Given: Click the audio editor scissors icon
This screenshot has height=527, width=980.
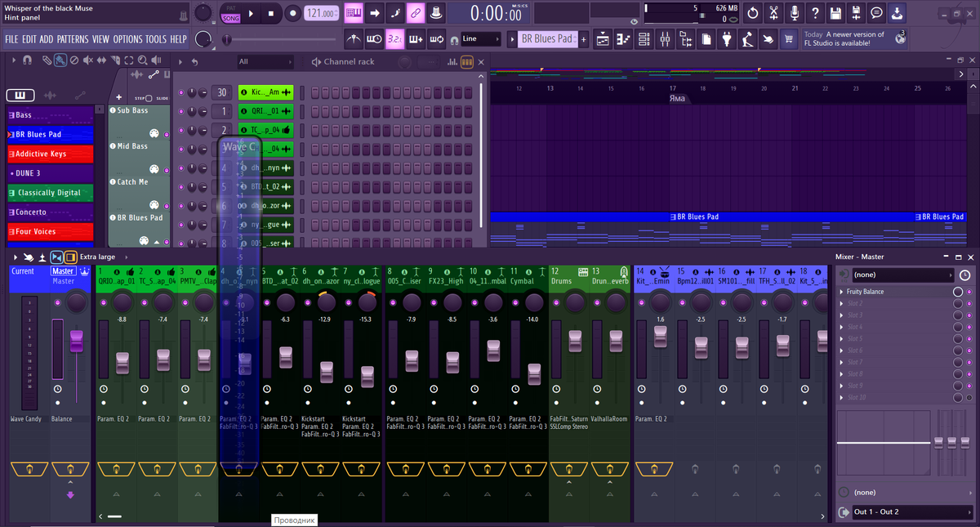Looking at the screenshot, I should tap(774, 13).
